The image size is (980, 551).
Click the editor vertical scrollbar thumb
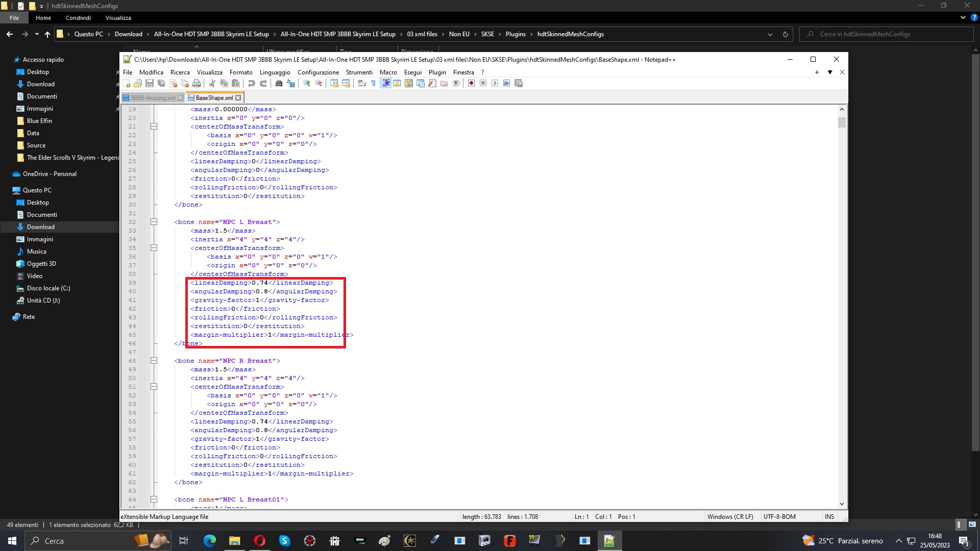(x=842, y=122)
